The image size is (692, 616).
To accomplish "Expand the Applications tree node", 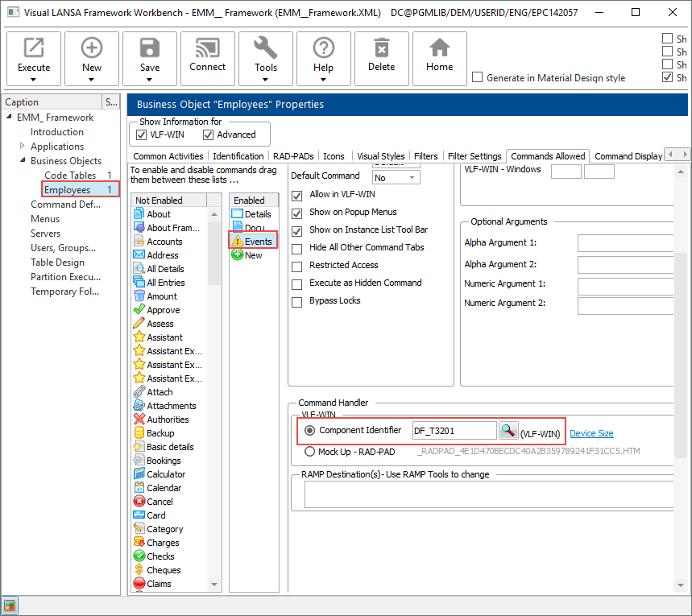I will pos(23,147).
